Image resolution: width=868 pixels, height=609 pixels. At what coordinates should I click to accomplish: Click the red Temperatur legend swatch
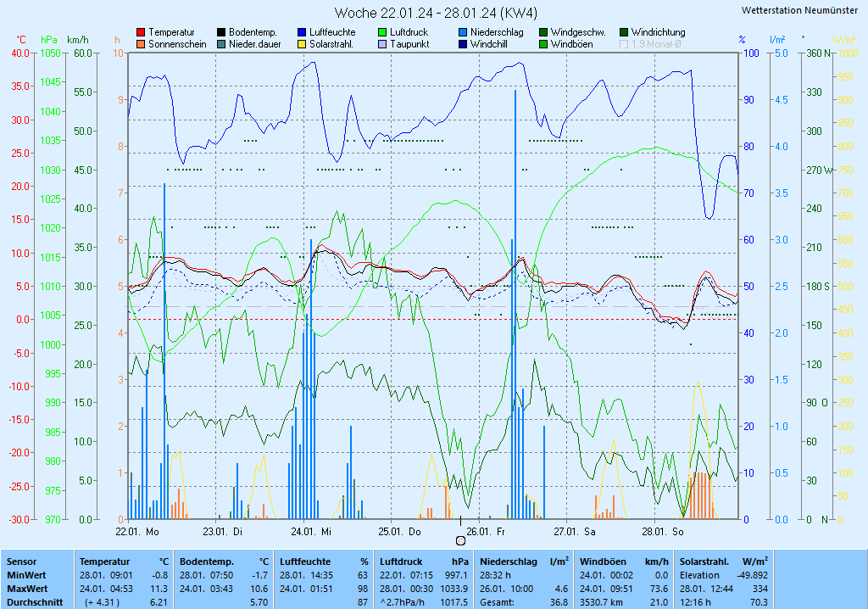click(141, 33)
